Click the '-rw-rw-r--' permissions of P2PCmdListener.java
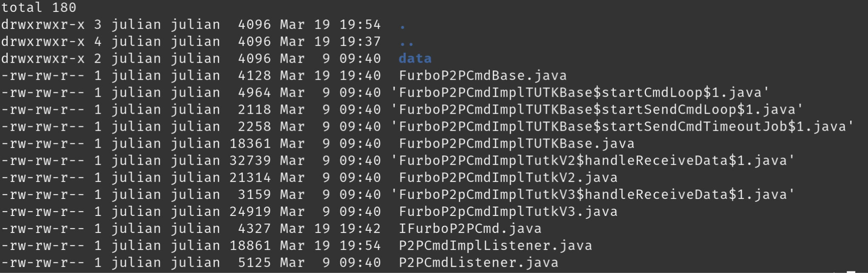868x273 pixels. tap(43, 263)
